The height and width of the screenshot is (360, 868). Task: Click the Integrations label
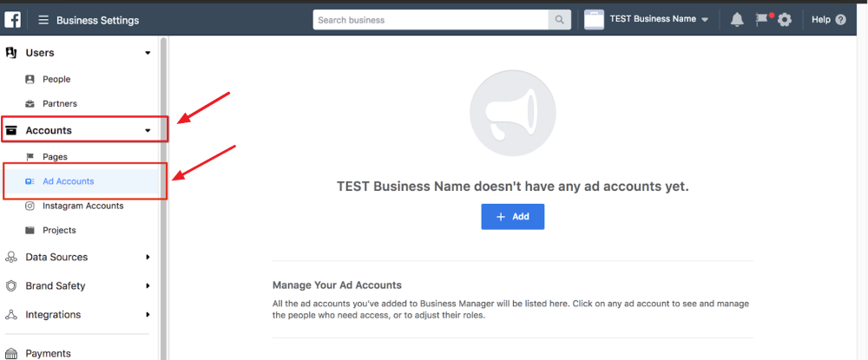click(x=53, y=315)
